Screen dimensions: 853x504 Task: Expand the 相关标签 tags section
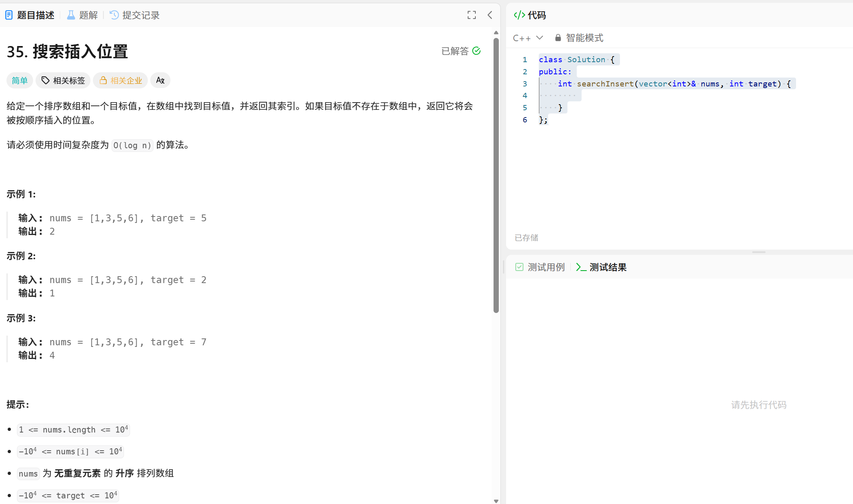tap(63, 80)
